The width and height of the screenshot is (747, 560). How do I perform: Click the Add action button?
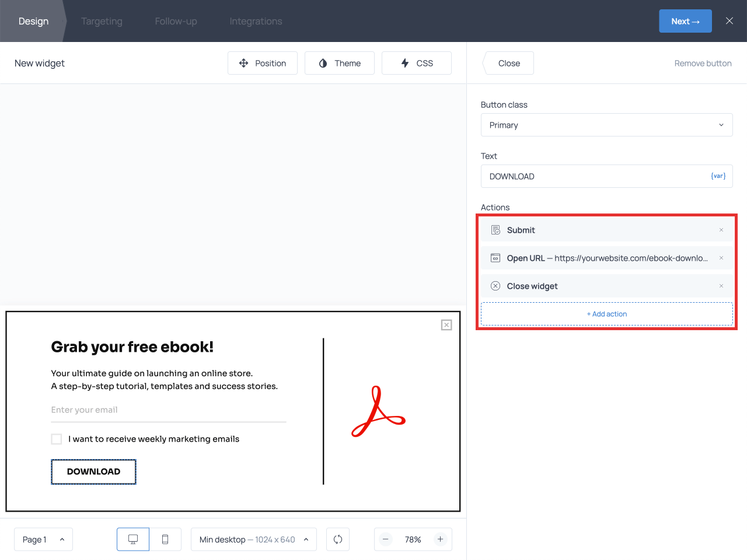pos(606,314)
